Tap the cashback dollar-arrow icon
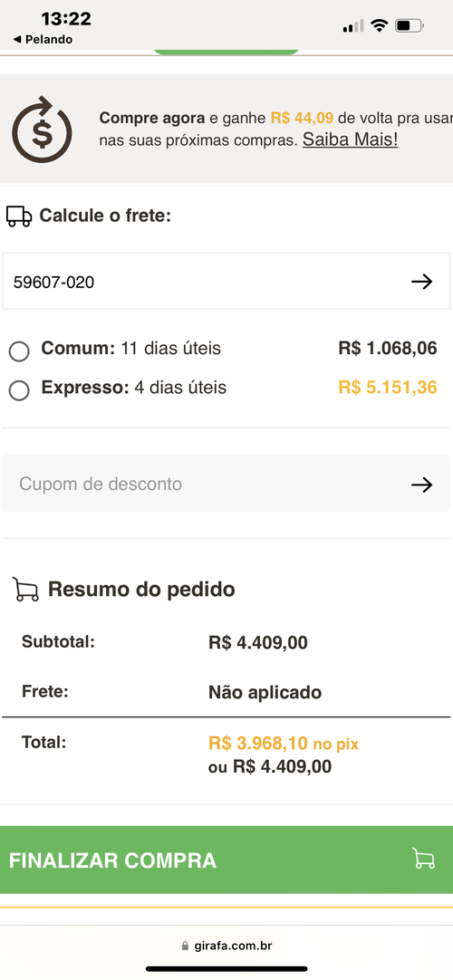Viewport: 453px width, 980px height. click(x=42, y=130)
